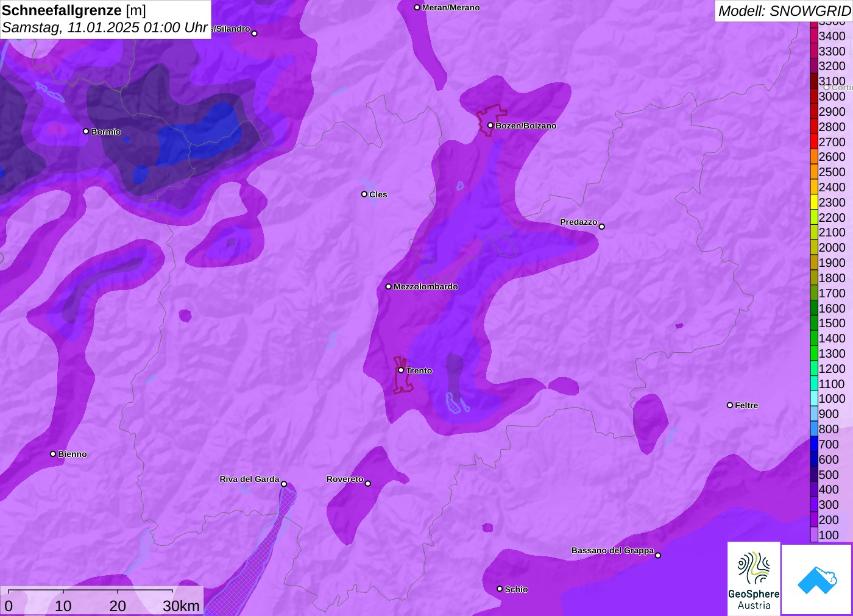853x616 pixels.
Task: Click the Schio city label
Action: coord(516,589)
